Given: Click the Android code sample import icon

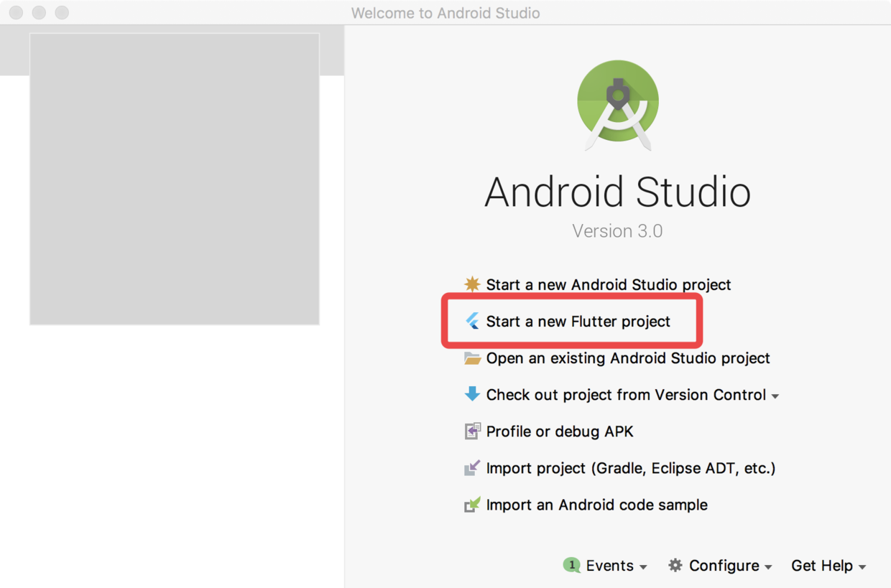Looking at the screenshot, I should click(472, 505).
